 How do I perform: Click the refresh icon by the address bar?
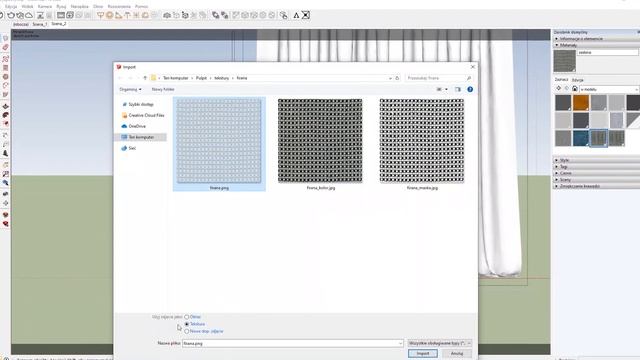[x=397, y=78]
